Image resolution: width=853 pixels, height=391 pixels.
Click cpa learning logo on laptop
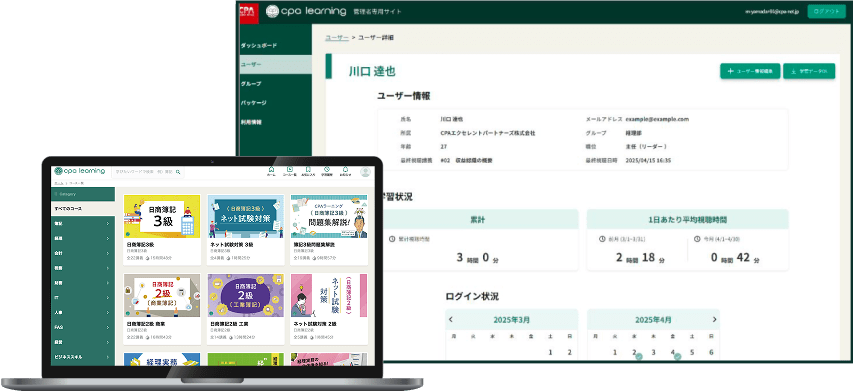79,171
